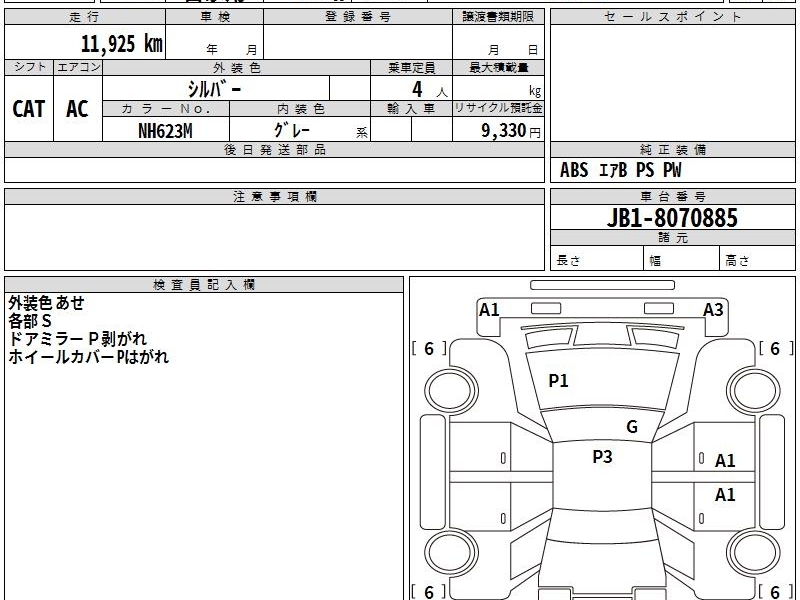Viewport: 800px width, 600px height.
Task: Click the G mark on the diagram
Action: click(632, 427)
